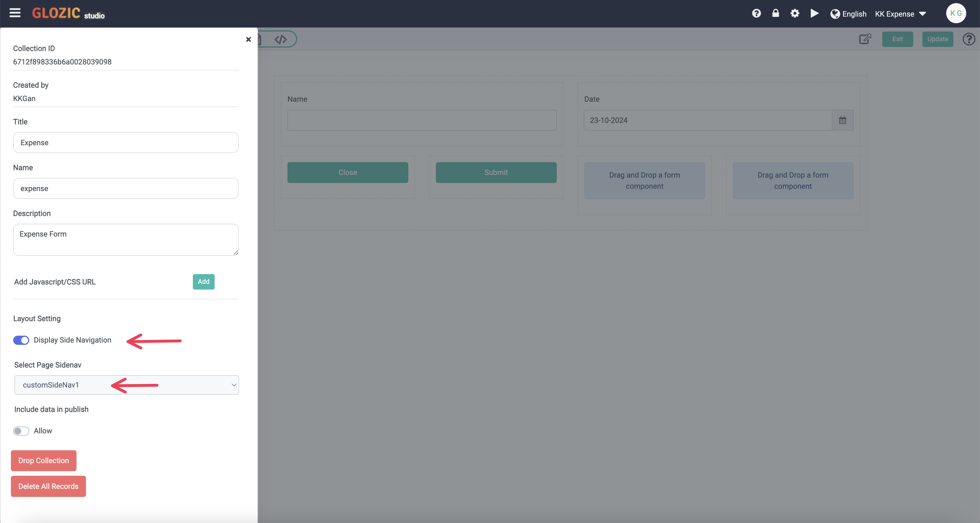Click the globe language icon

pos(835,14)
